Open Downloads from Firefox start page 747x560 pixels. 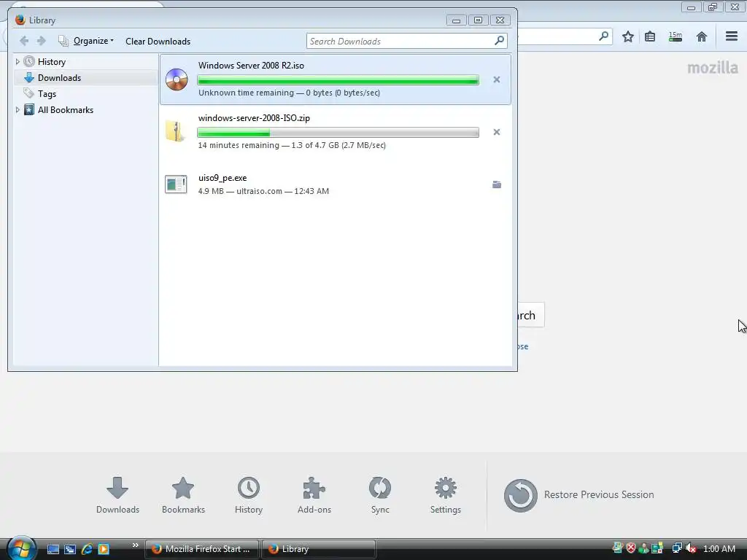[x=117, y=495]
